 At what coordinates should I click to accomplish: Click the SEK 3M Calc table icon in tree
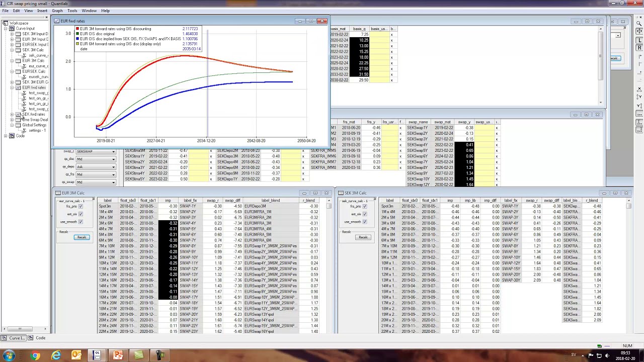point(18,50)
